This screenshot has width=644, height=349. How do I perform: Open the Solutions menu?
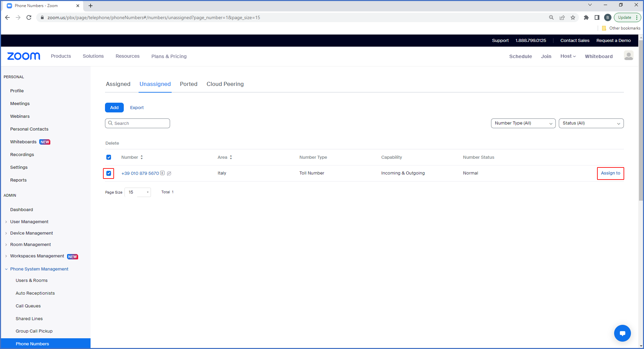click(93, 56)
